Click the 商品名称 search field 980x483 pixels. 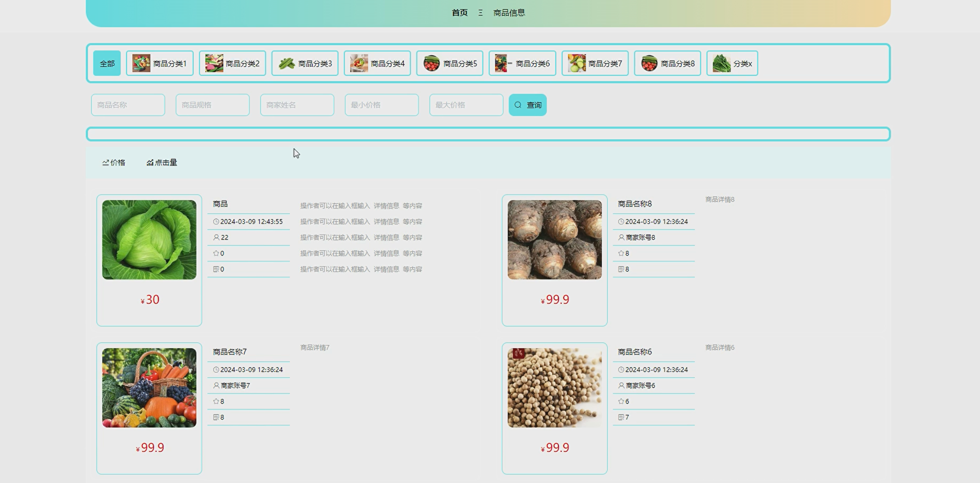[x=128, y=105]
